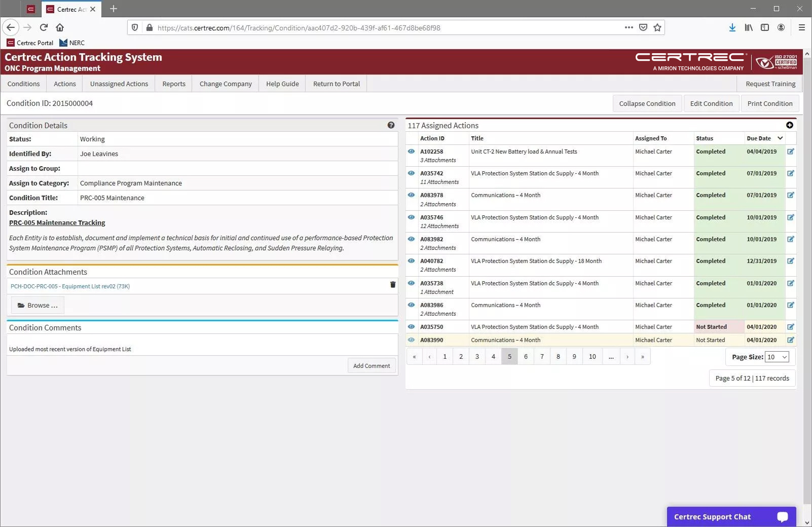The image size is (812, 527).
Task: Sort actions by the Due Date arrow
Action: pyautogui.click(x=780, y=138)
